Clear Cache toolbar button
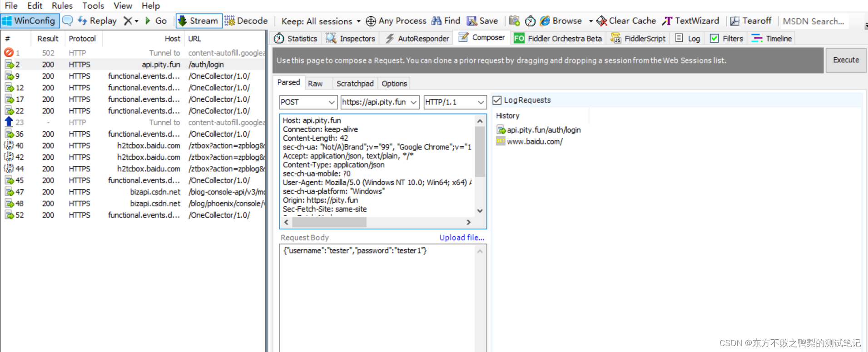This screenshot has width=868, height=352. pyautogui.click(x=626, y=21)
